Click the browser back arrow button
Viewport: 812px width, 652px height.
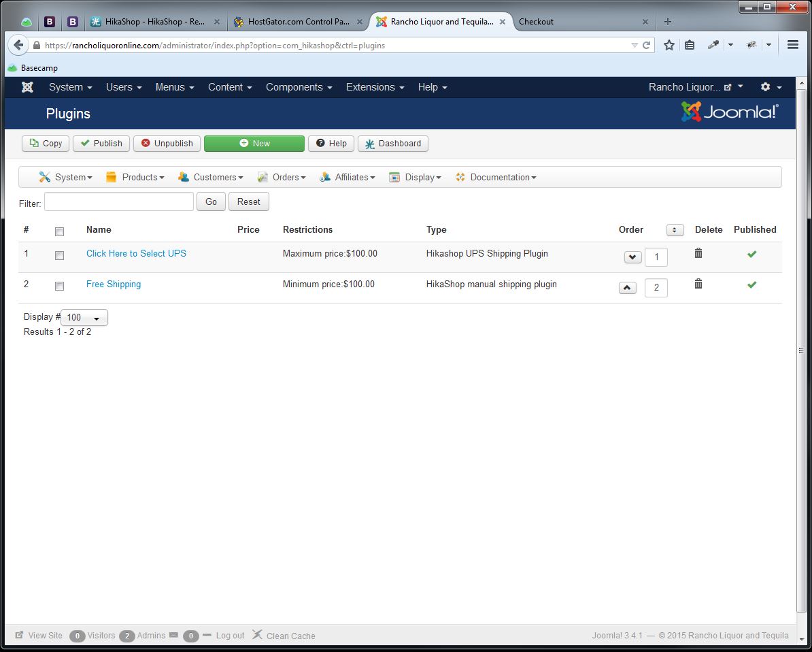point(18,45)
